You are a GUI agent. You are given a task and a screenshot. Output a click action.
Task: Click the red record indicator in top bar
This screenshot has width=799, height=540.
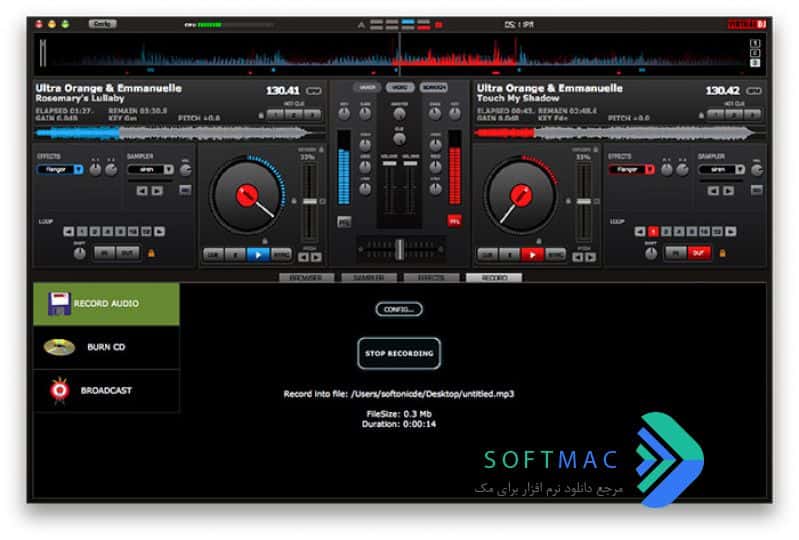click(x=439, y=24)
